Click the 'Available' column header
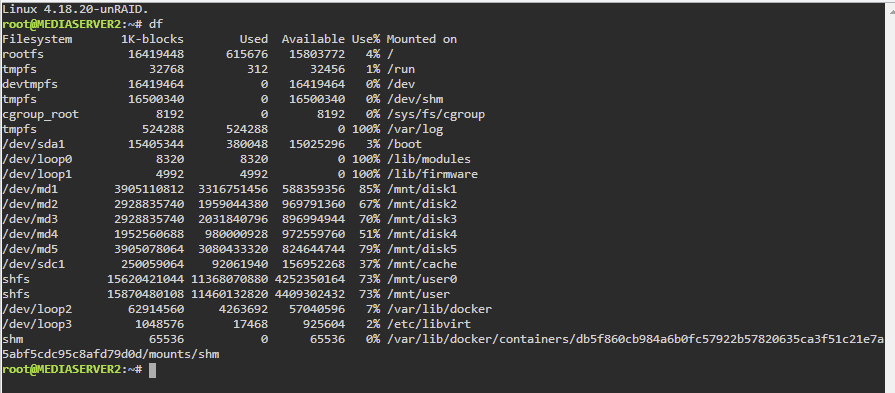 (313, 39)
